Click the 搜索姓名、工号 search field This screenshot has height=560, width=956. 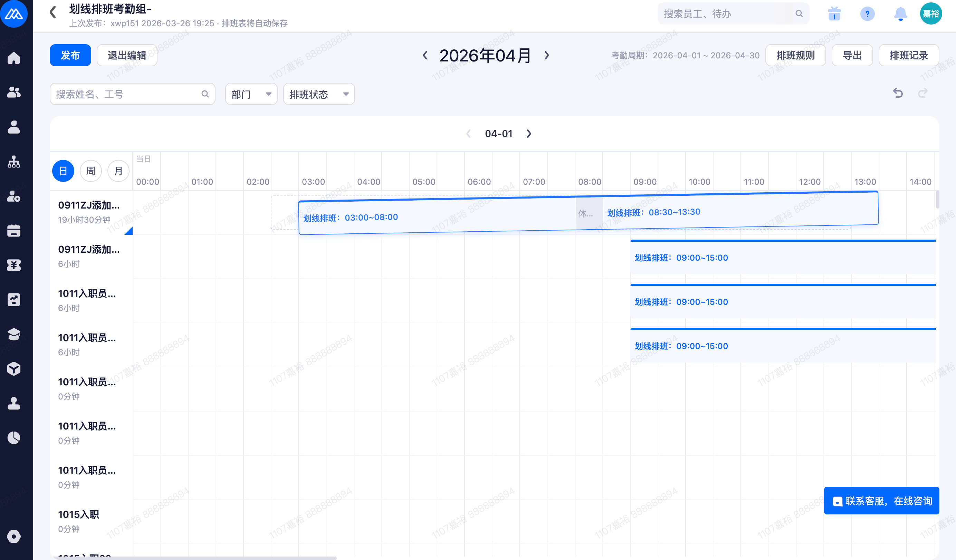pos(127,94)
